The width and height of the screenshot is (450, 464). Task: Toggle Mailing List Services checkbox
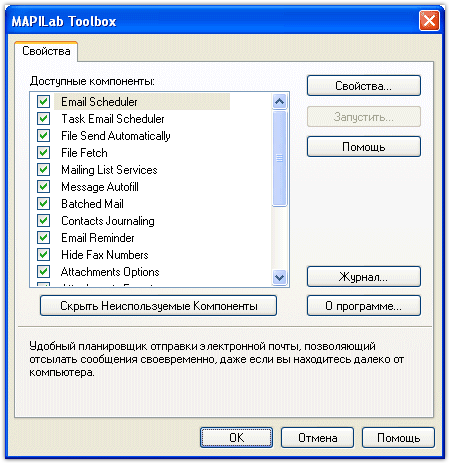pyautogui.click(x=43, y=169)
